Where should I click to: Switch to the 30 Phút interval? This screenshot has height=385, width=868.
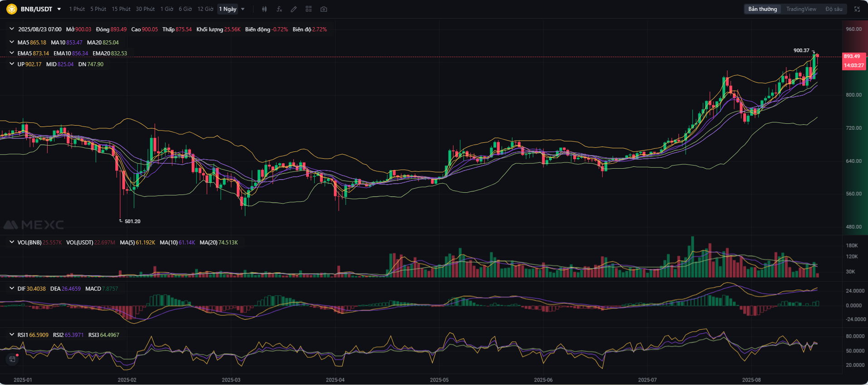[145, 9]
